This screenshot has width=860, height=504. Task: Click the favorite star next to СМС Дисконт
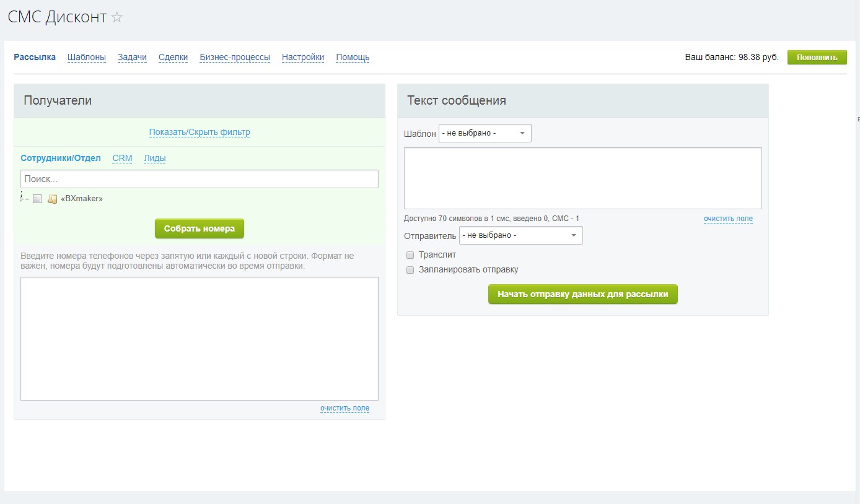point(117,17)
